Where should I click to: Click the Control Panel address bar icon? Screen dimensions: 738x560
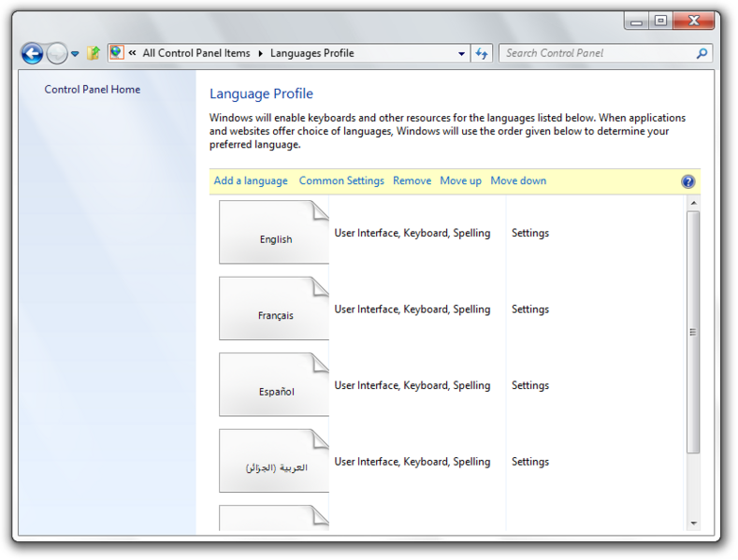point(117,53)
